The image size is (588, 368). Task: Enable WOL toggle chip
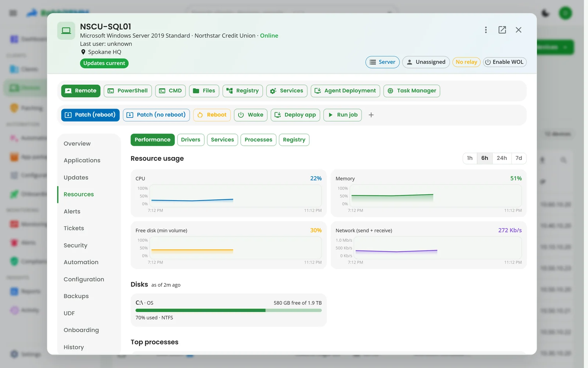click(505, 62)
